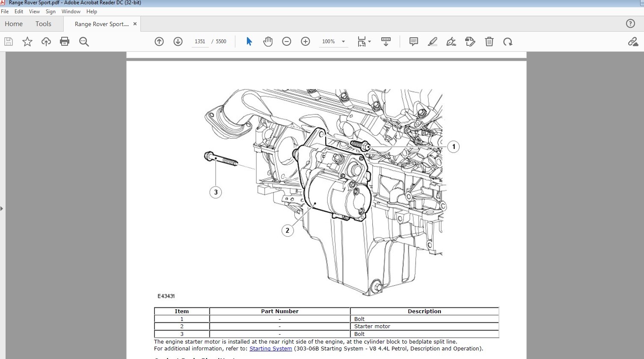Click the Part Number column header
The height and width of the screenshot is (359, 644).
[x=280, y=312]
